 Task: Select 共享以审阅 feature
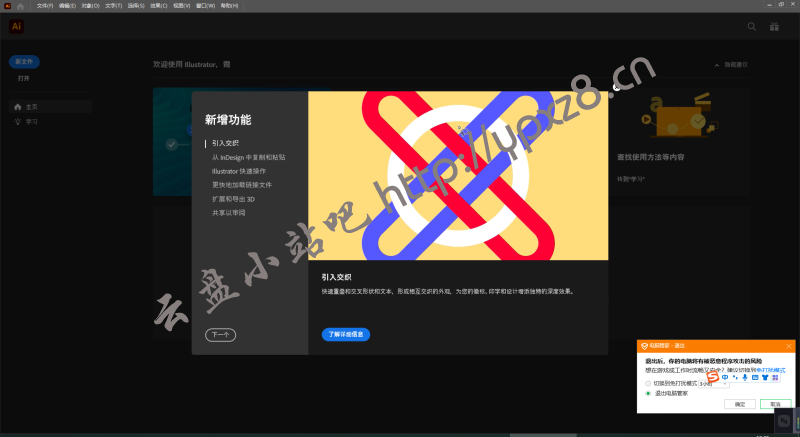pos(229,213)
